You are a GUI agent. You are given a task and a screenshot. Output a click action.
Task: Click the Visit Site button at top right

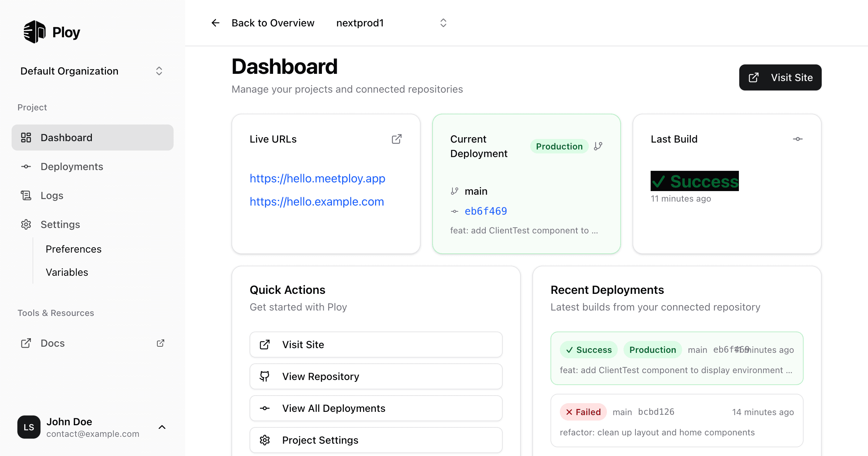pyautogui.click(x=780, y=77)
